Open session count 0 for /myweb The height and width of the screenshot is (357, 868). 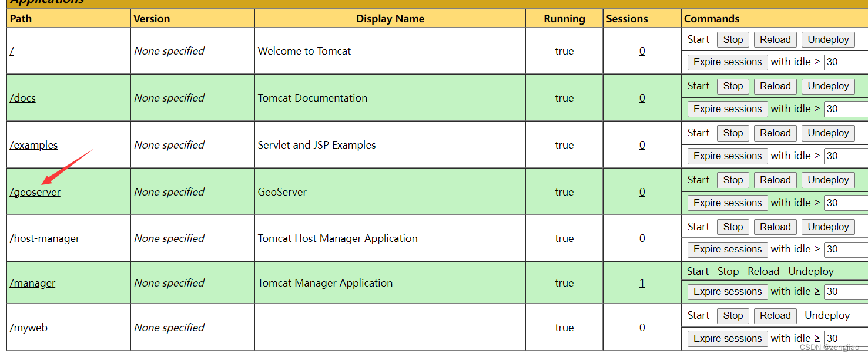point(642,328)
